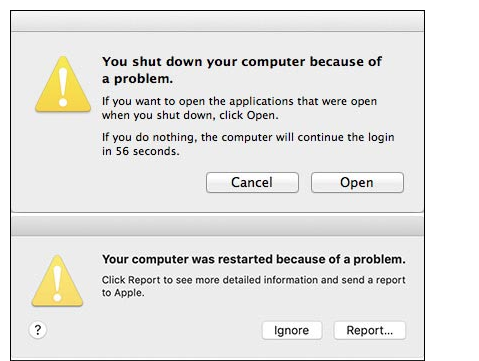This screenshot has height=361, width=479.
Task: Click the "a problem." line of shutdown heading
Action: [137, 79]
